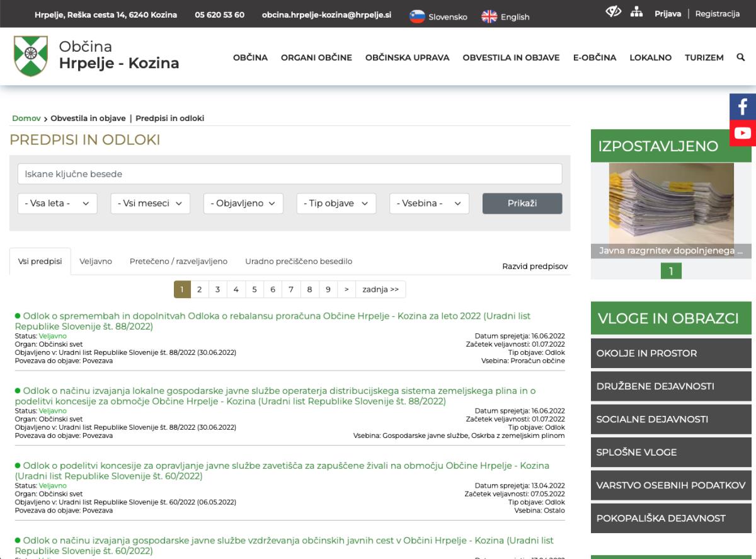Switch language to English
Image resolution: width=756 pixels, height=559 pixels.
point(515,17)
